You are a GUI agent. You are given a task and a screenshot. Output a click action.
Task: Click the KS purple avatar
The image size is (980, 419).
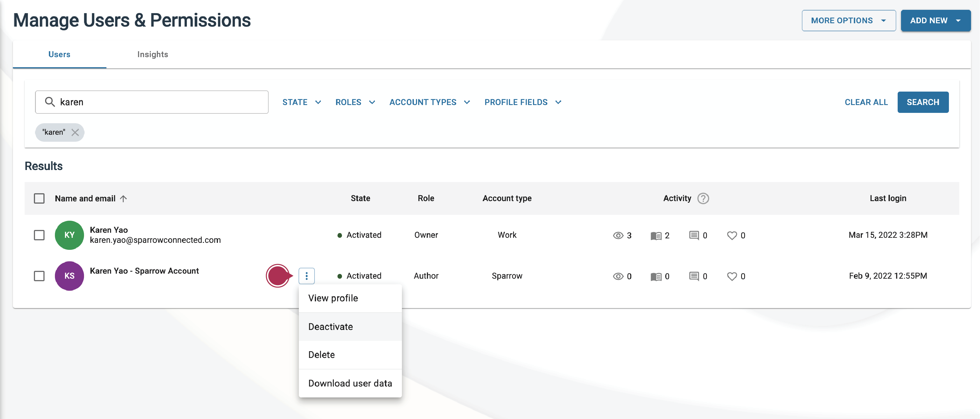69,276
